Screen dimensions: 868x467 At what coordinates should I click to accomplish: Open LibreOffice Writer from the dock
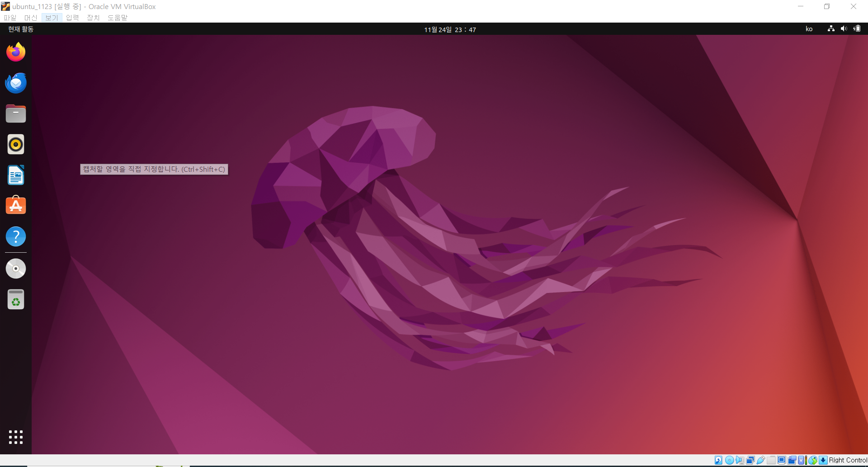click(16, 175)
